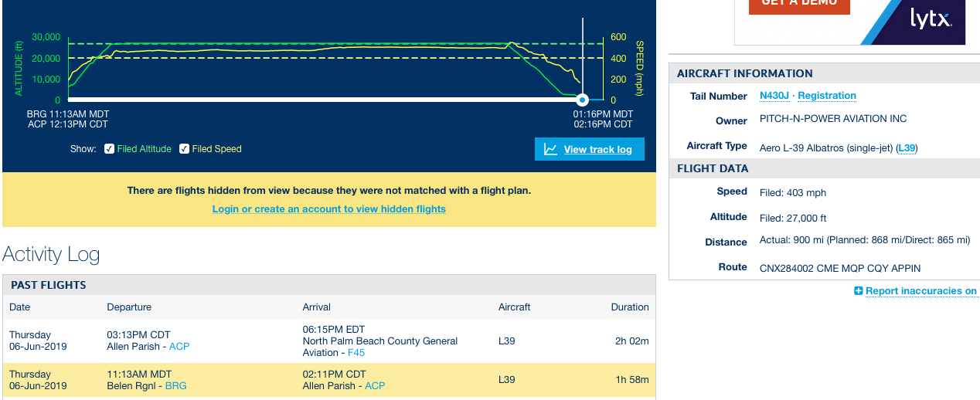The width and height of the screenshot is (980, 400).
Task: Open the L39 aircraft type link
Action: [907, 147]
